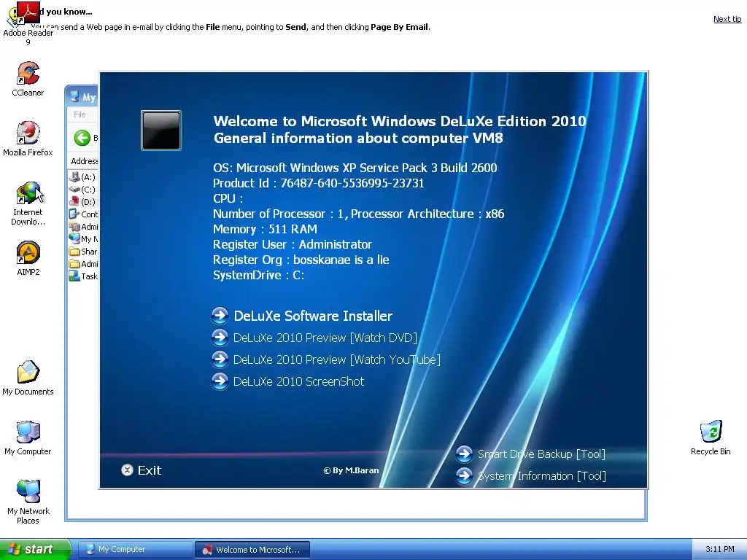
Task: Launch System Information [Tool]
Action: pyautogui.click(x=542, y=475)
